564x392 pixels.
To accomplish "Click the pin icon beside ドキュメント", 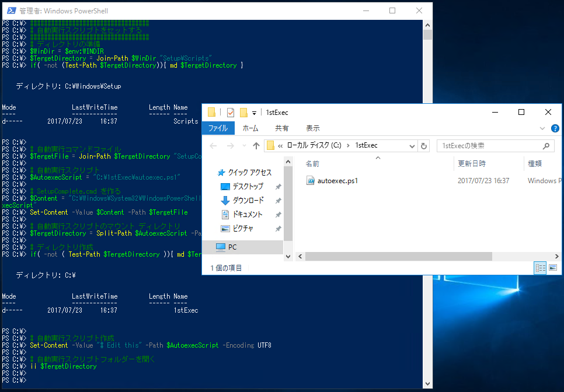I will pyautogui.click(x=278, y=215).
